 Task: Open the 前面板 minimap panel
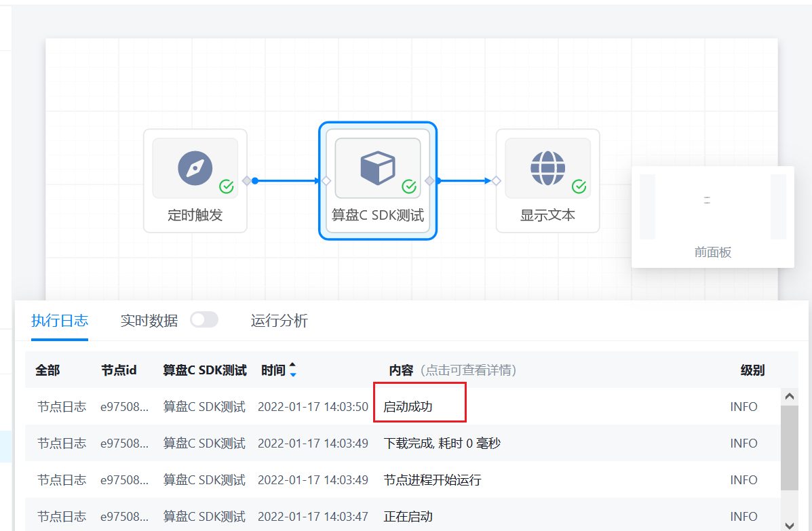(712, 217)
